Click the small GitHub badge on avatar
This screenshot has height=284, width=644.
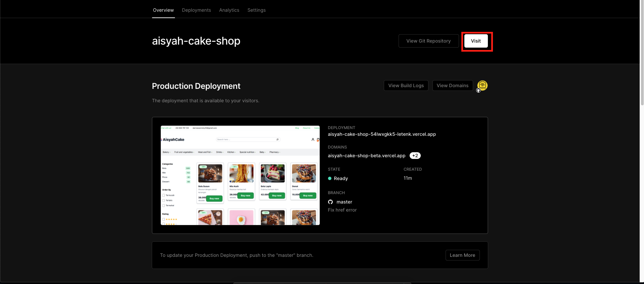coord(478,90)
